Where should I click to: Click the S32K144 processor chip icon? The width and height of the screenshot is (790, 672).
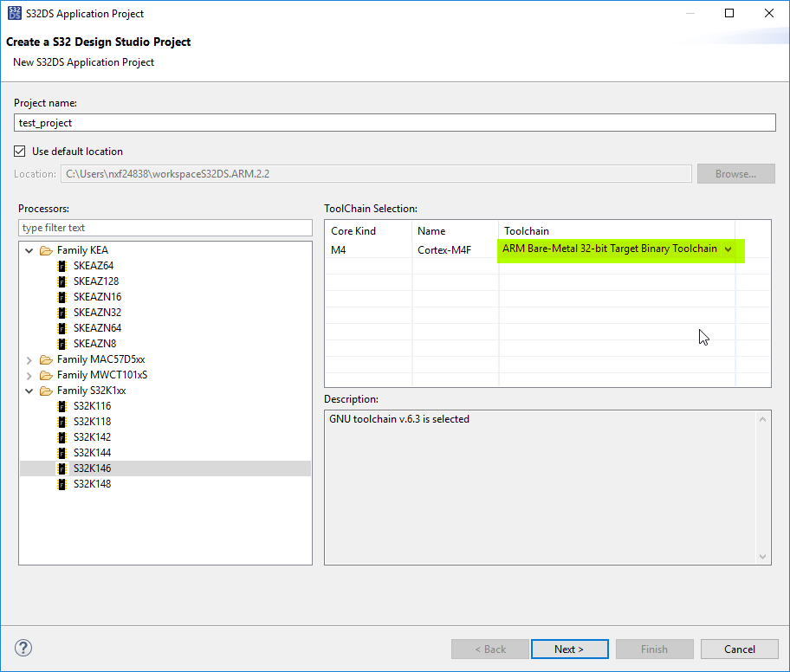tap(62, 454)
